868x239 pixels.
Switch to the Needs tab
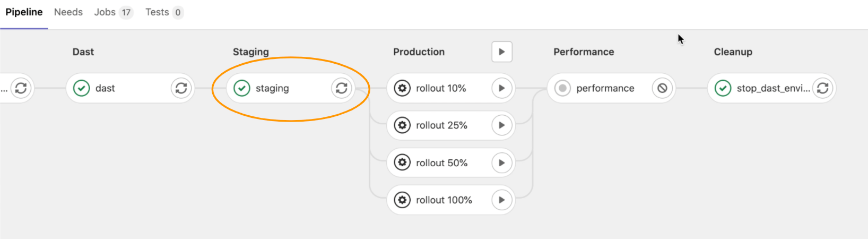(x=68, y=12)
